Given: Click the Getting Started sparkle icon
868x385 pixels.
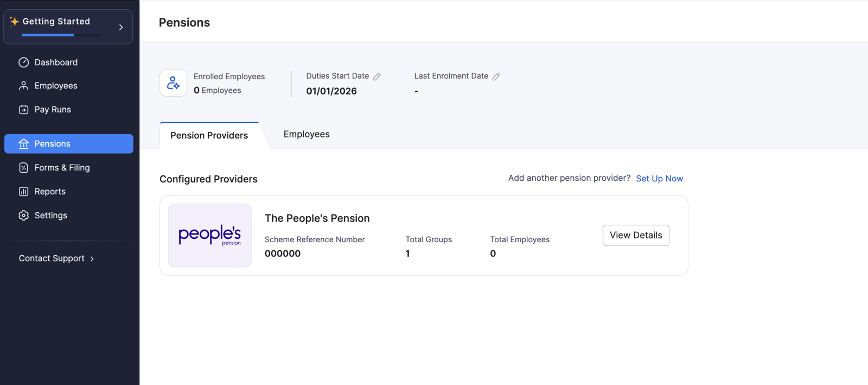Looking at the screenshot, I should point(14,21).
